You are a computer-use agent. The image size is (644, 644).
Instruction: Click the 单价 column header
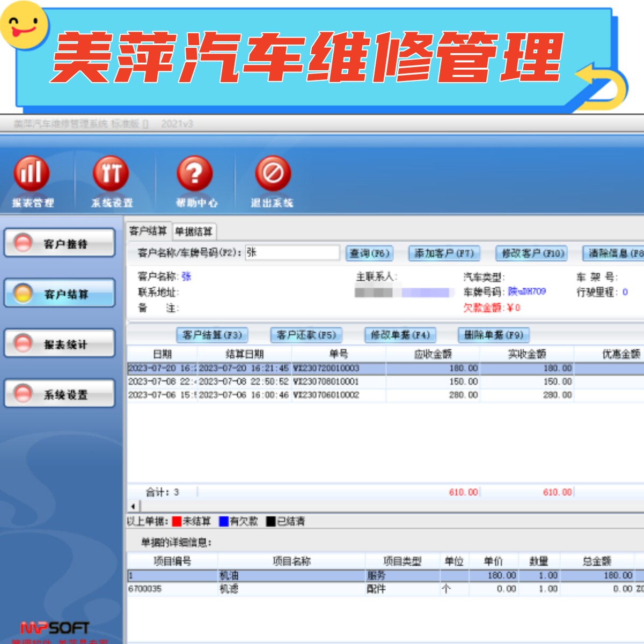click(x=493, y=561)
